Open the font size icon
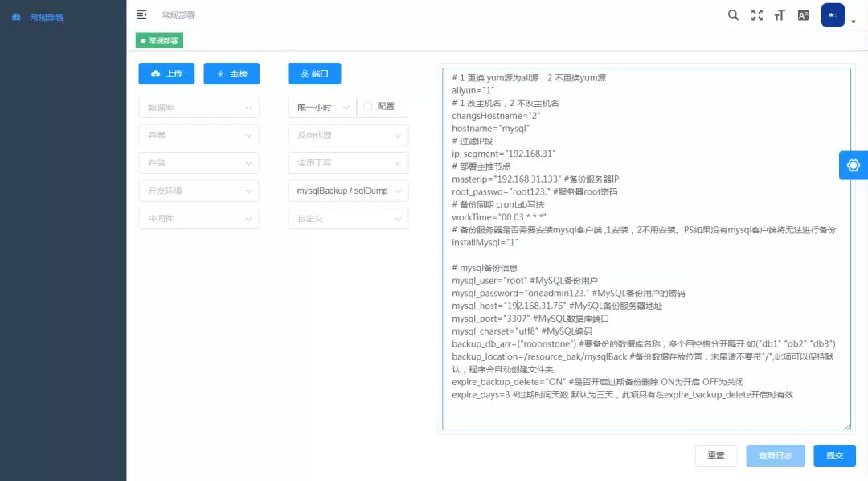 tap(780, 15)
